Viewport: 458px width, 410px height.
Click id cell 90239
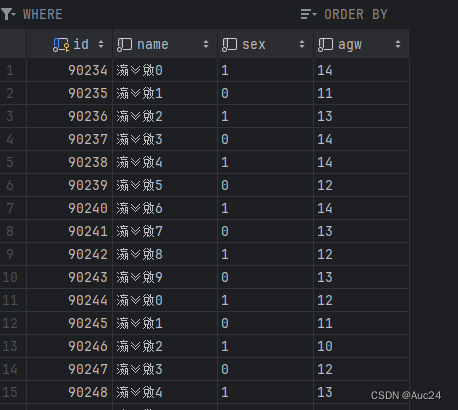(x=69, y=185)
